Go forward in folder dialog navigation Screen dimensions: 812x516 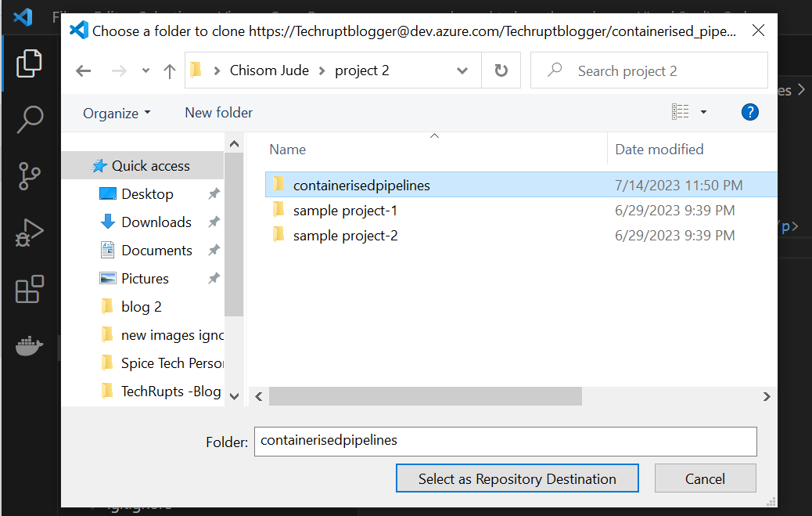pyautogui.click(x=119, y=70)
